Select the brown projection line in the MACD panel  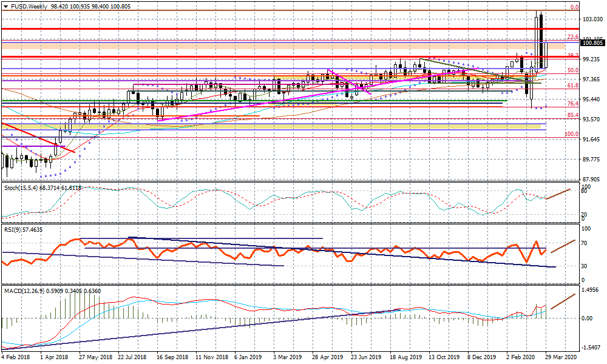coord(563,302)
